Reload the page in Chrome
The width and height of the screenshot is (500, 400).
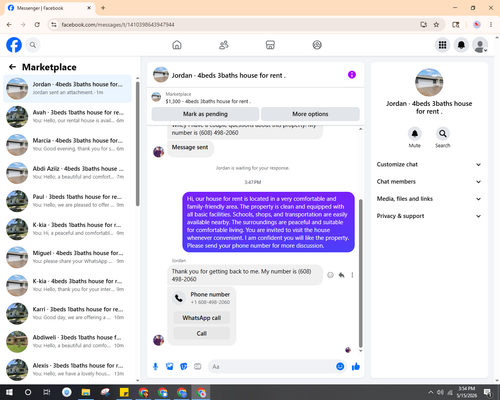(x=37, y=24)
